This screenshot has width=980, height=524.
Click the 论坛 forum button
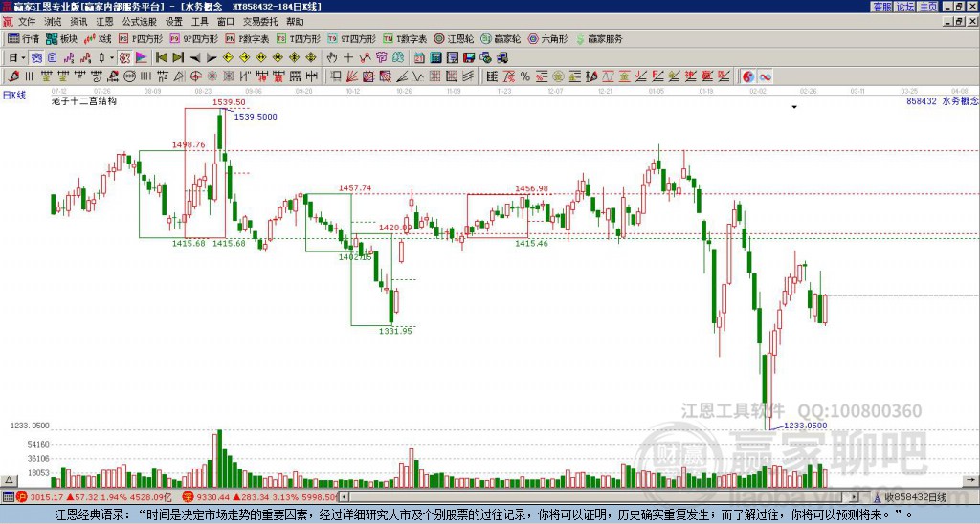[x=905, y=7]
